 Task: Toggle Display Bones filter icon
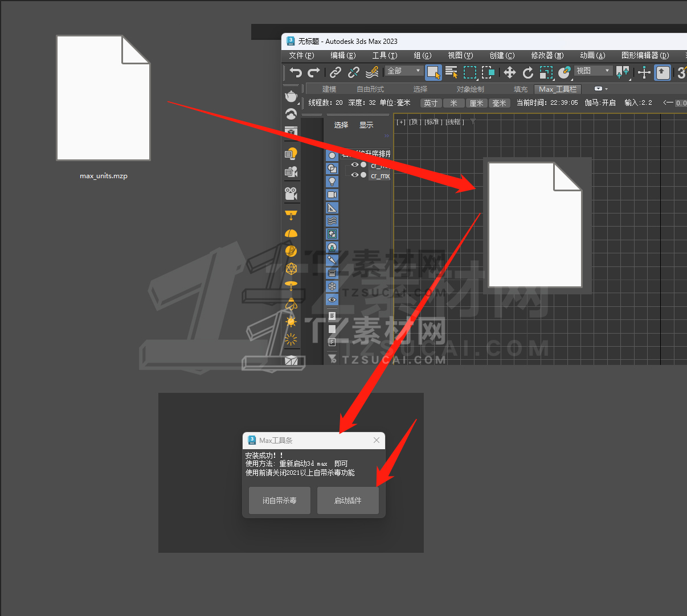332,260
